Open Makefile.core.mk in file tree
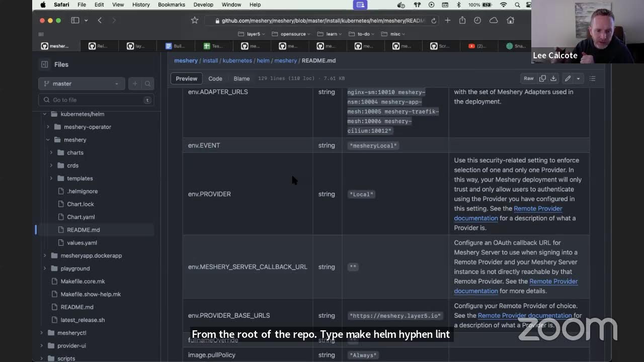644x362 pixels. 83,282
